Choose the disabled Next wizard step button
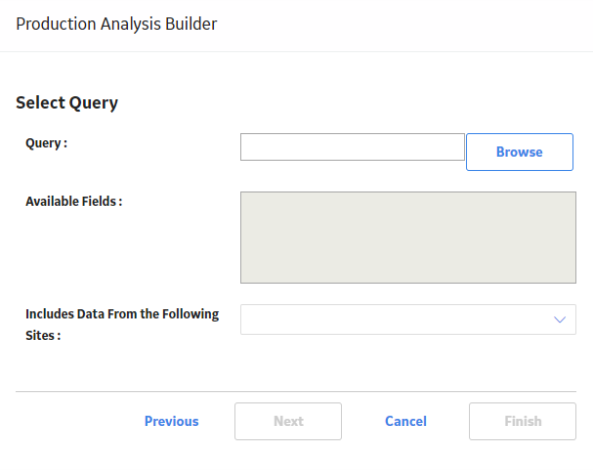 [x=288, y=421]
